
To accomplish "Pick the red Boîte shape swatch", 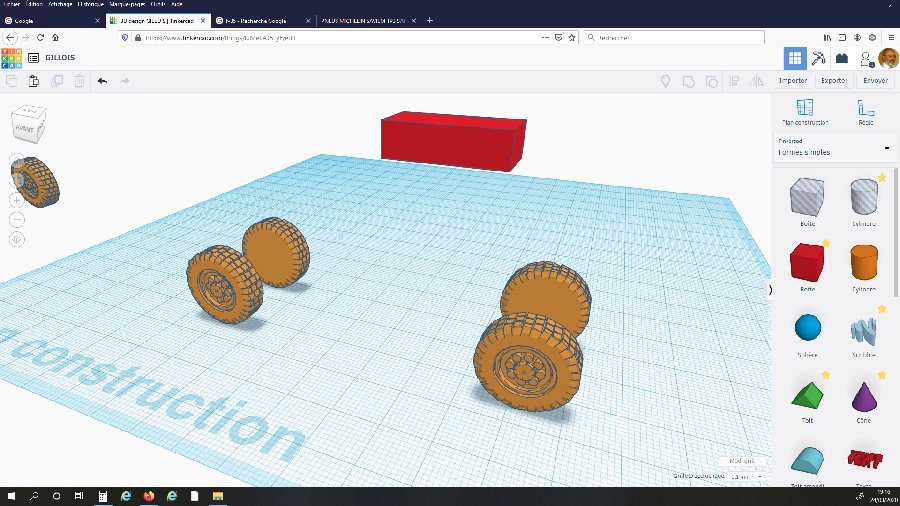I will (807, 263).
